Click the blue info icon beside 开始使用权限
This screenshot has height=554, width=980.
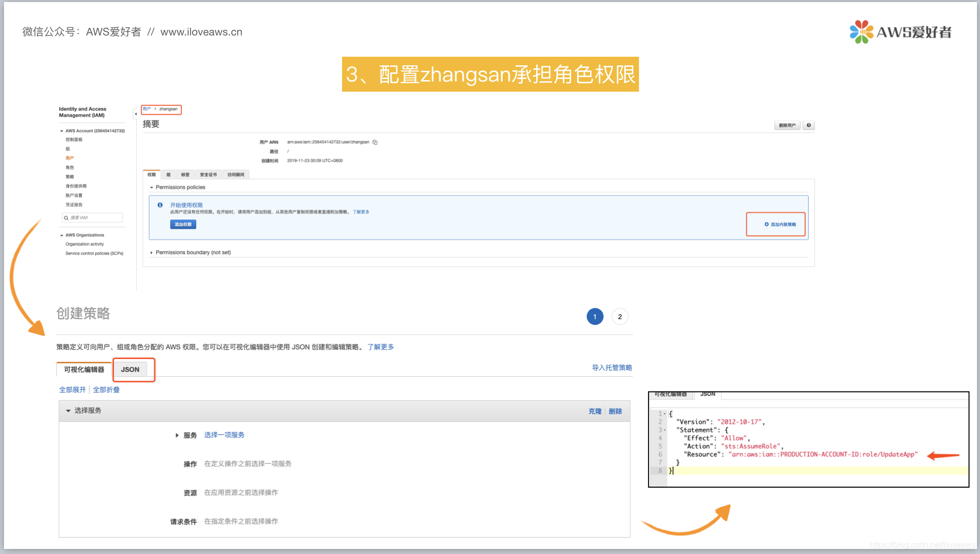click(160, 205)
